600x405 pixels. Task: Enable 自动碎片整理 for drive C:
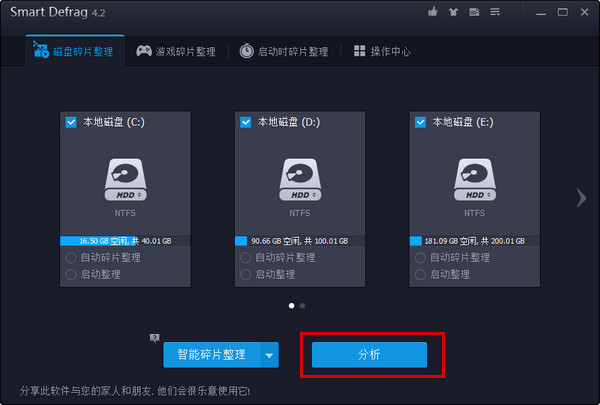[71, 258]
